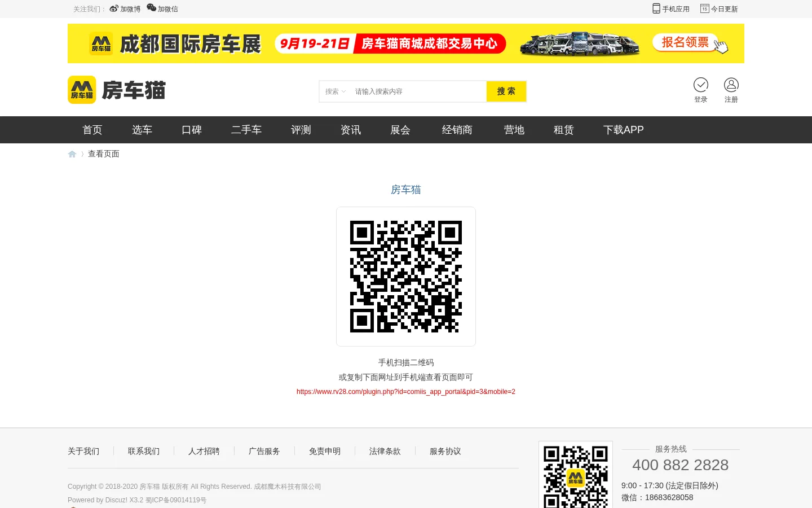Open the 展会 nav item
Image resolution: width=812 pixels, height=508 pixels.
[x=400, y=130]
